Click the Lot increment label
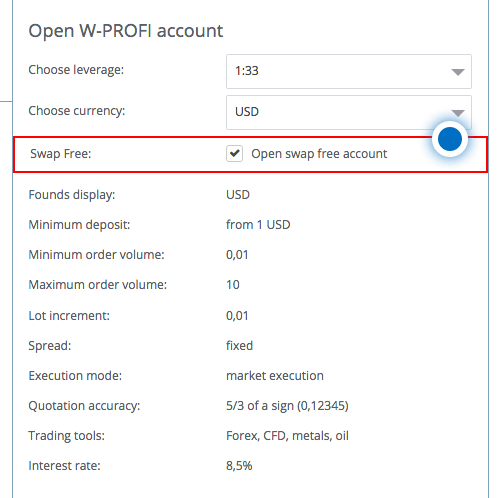Screen dimensions: 500x498 (69, 316)
